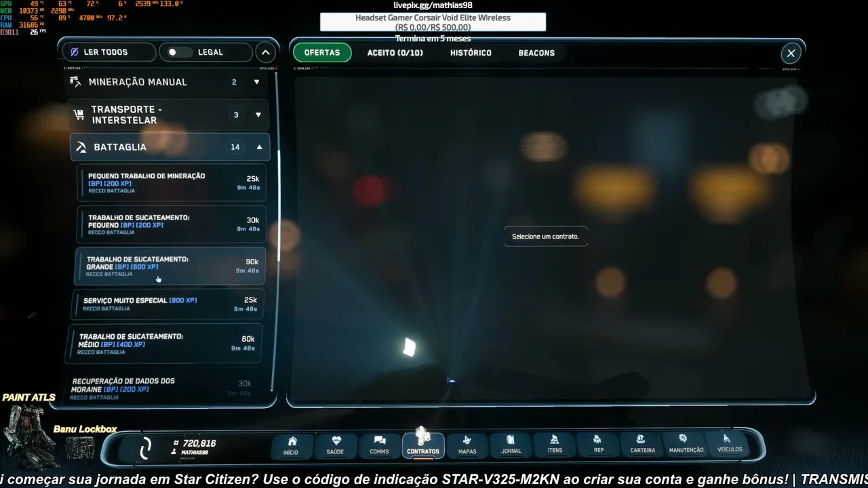Expand the Mineração Manual category
868x488 pixels.
point(256,82)
